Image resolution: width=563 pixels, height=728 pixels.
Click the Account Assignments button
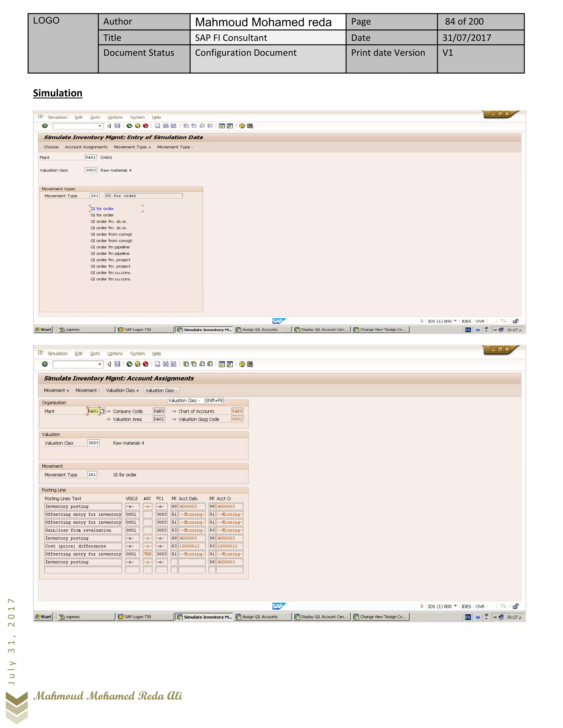[86, 147]
